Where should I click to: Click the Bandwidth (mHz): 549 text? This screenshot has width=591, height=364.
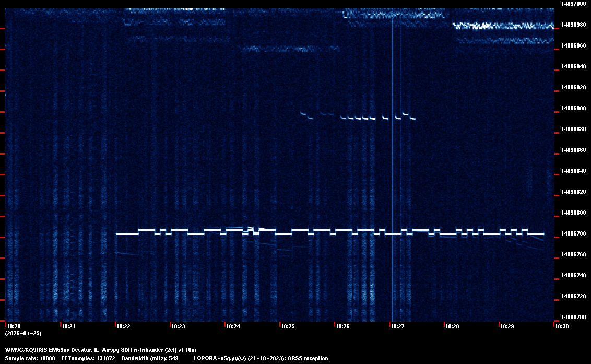tap(150, 358)
